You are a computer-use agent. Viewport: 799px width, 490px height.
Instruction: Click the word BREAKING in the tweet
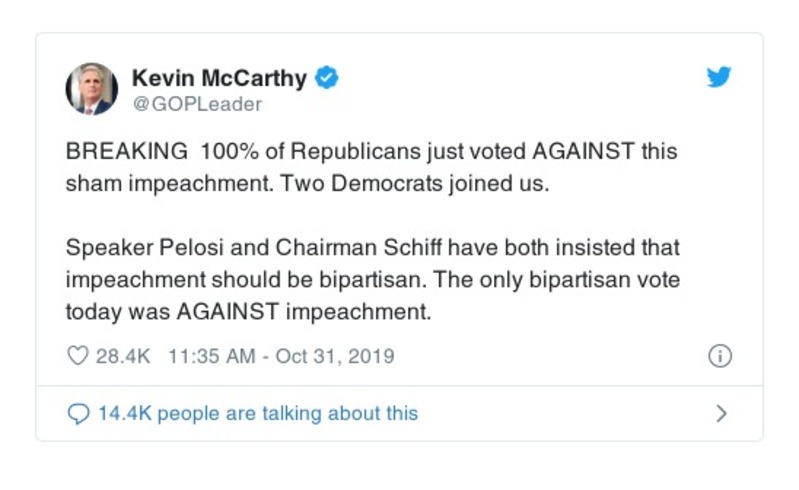pyautogui.click(x=126, y=153)
